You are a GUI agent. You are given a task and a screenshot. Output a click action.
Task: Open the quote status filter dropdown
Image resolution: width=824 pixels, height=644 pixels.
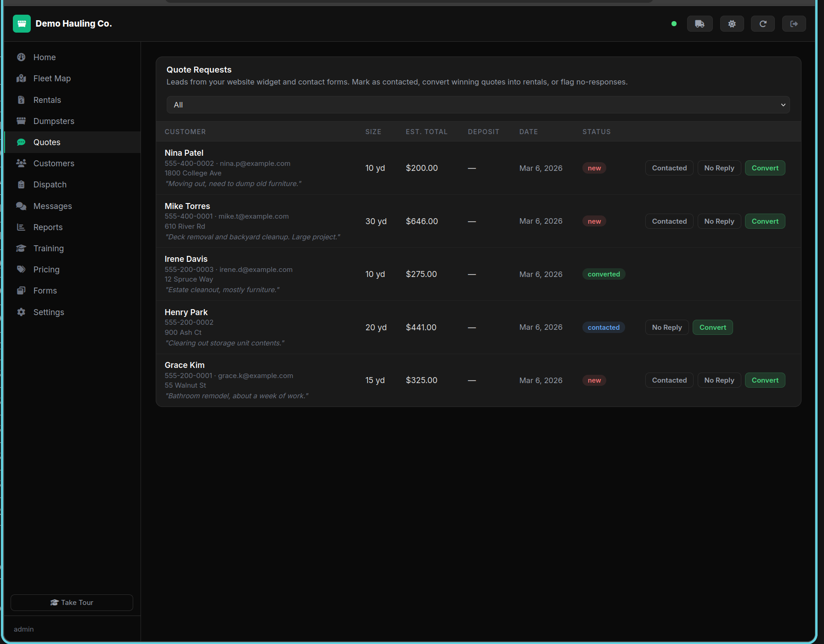coord(478,105)
